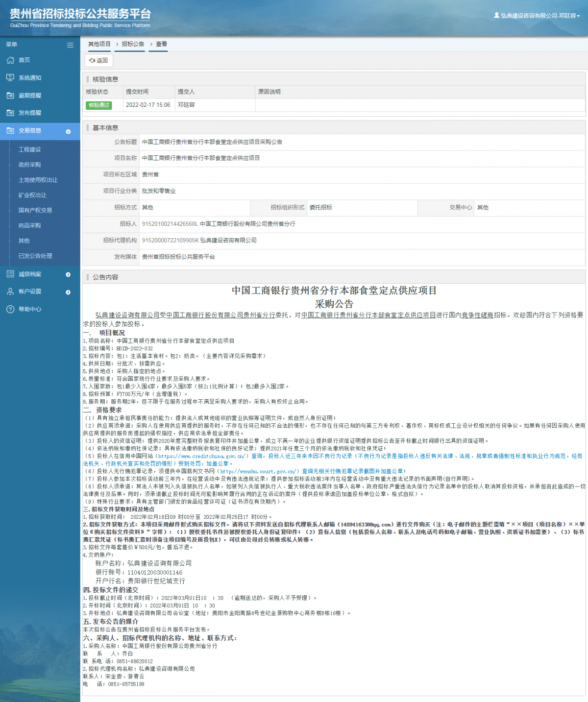Expand the 诚信档案 submenu chevron
The width and height of the screenshot is (588, 702).
tap(68, 274)
